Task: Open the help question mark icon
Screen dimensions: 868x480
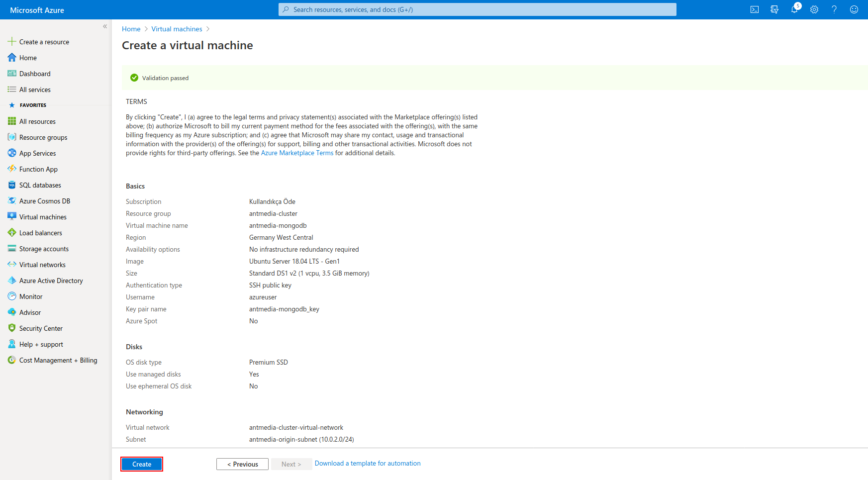Action: [834, 9]
